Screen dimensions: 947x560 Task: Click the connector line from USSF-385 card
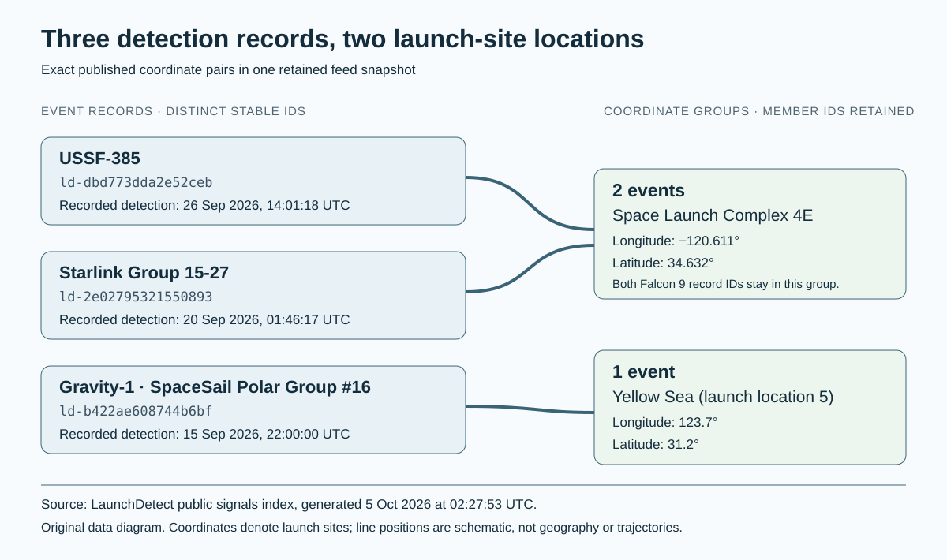click(x=530, y=203)
